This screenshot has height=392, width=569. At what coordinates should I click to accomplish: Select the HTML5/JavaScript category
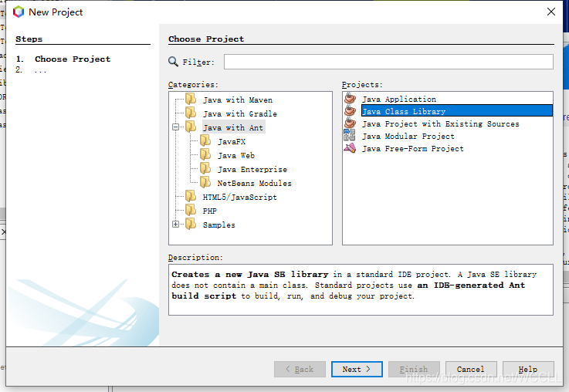pyautogui.click(x=239, y=198)
